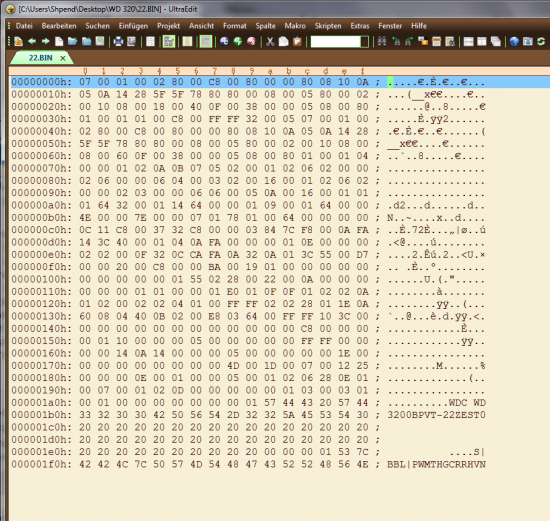The width and height of the screenshot is (550, 521).
Task: Click the blue globe web icon
Action: click(514, 41)
